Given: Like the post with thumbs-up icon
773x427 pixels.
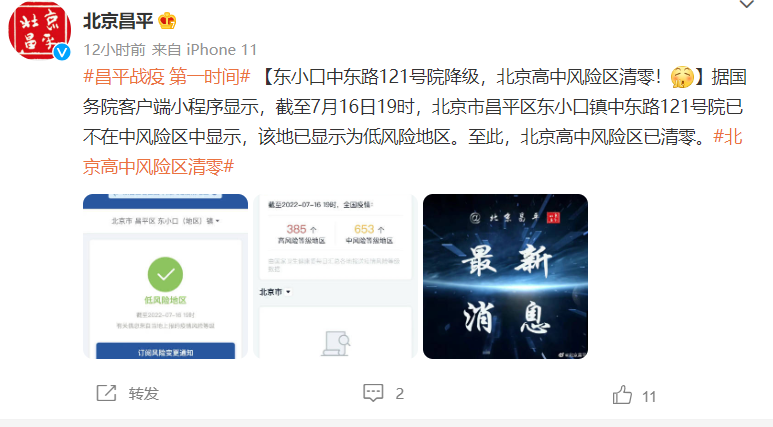Looking at the screenshot, I should pyautogui.click(x=622, y=395).
